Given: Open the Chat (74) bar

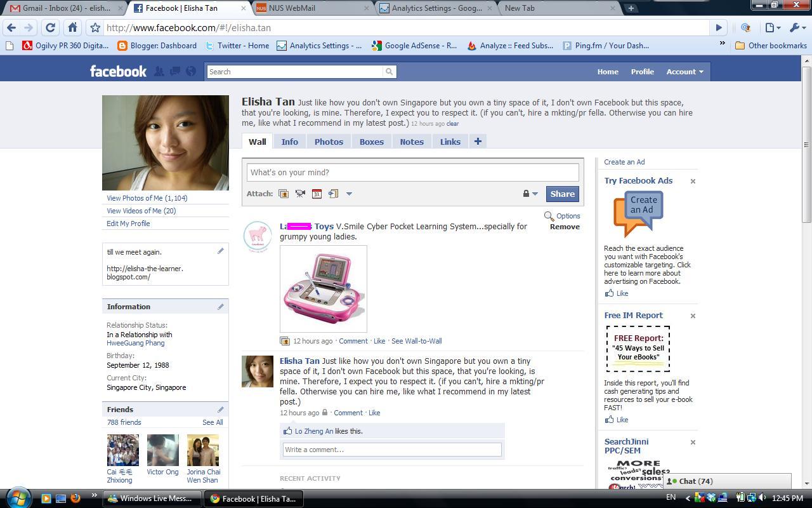Looking at the screenshot, I should pos(727,481).
